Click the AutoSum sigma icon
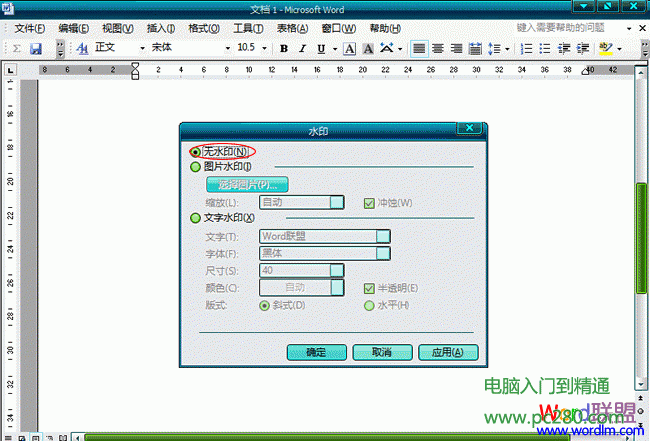Screen dimensions: 650x441 point(17,48)
